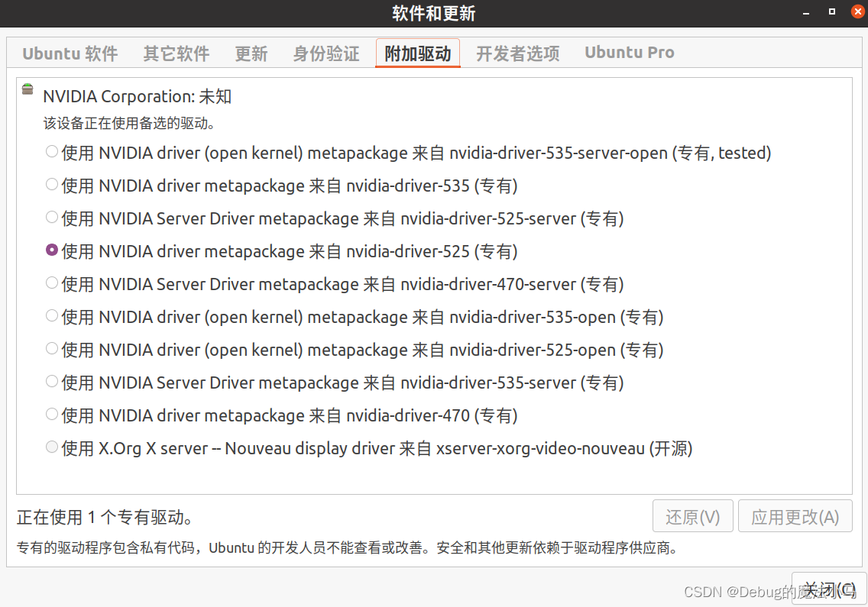Viewport: 868px width, 607px height.
Task: Open the 开发者选项 tab
Action: (x=518, y=53)
